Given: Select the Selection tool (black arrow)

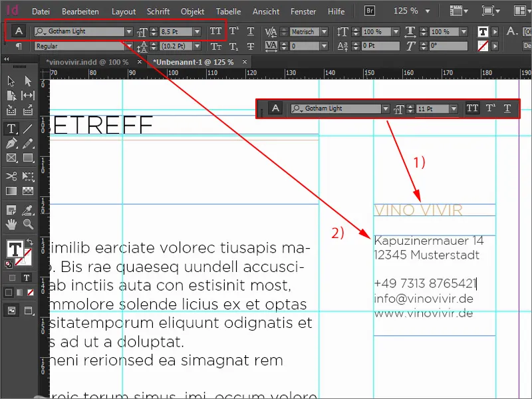Looking at the screenshot, I should pyautogui.click(x=11, y=81).
